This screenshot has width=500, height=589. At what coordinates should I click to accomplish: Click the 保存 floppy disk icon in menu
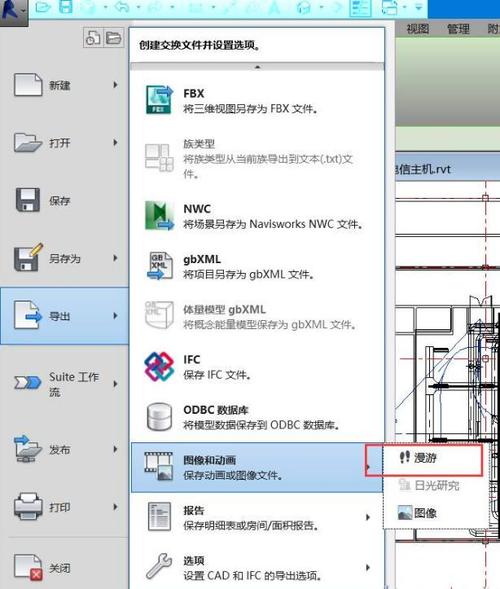pyautogui.click(x=28, y=200)
